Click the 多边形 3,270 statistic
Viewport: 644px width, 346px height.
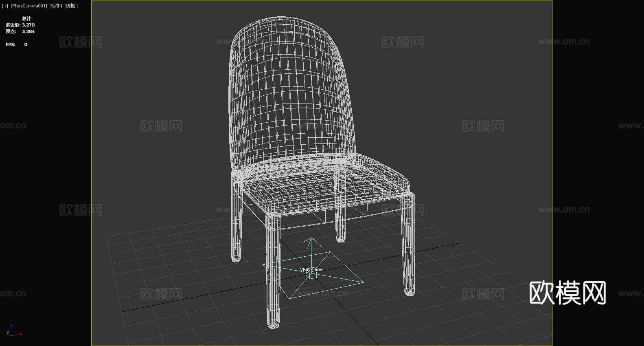pyautogui.click(x=20, y=25)
